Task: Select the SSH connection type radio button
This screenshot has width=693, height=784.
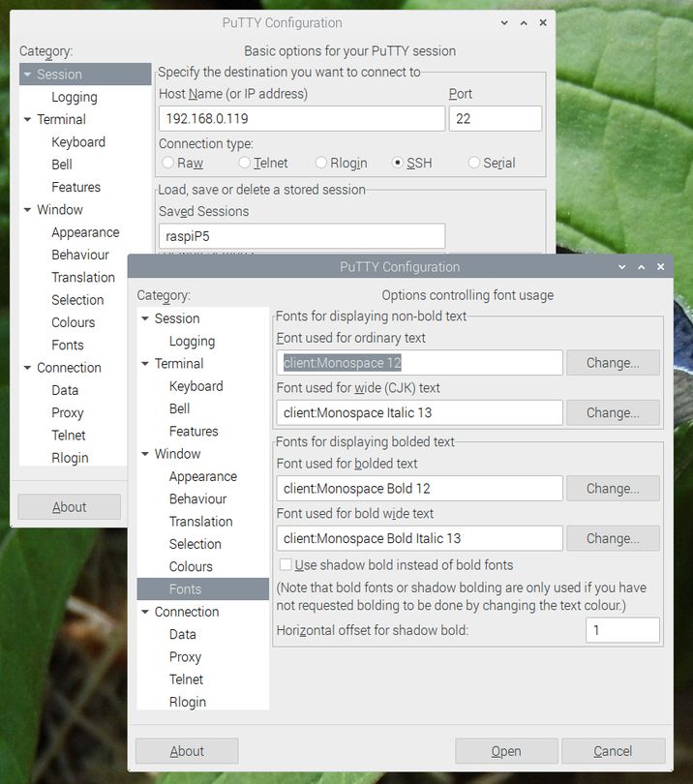Action: pyautogui.click(x=398, y=163)
